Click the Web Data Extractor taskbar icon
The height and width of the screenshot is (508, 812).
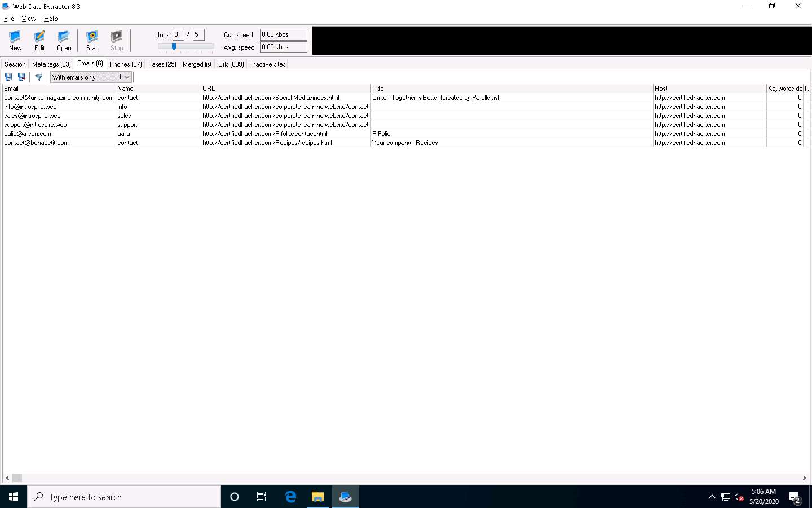(346, 497)
